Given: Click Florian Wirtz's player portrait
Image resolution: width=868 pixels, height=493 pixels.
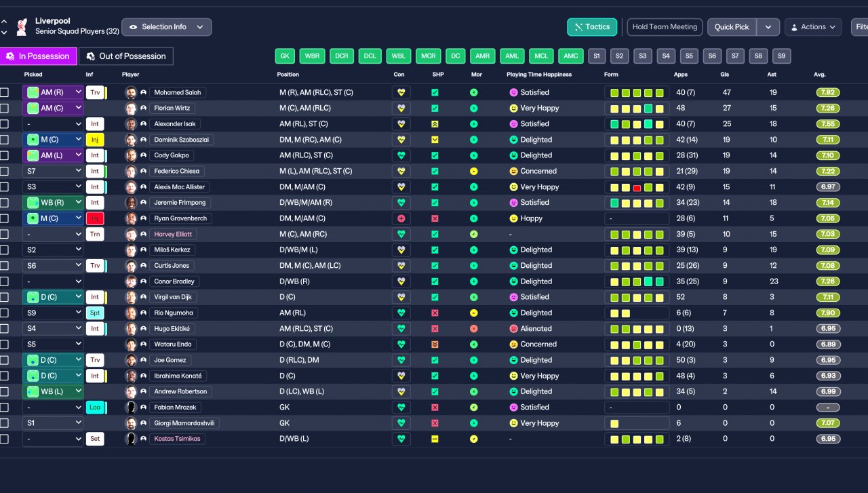Looking at the screenshot, I should 131,108.
